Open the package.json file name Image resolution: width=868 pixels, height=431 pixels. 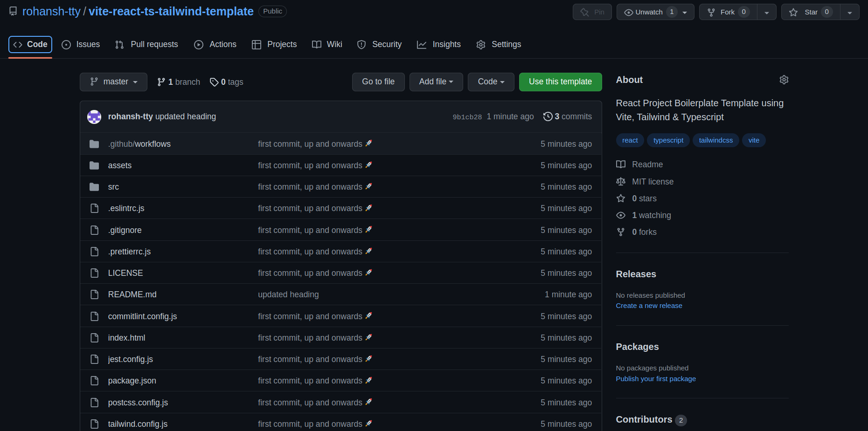tap(132, 381)
